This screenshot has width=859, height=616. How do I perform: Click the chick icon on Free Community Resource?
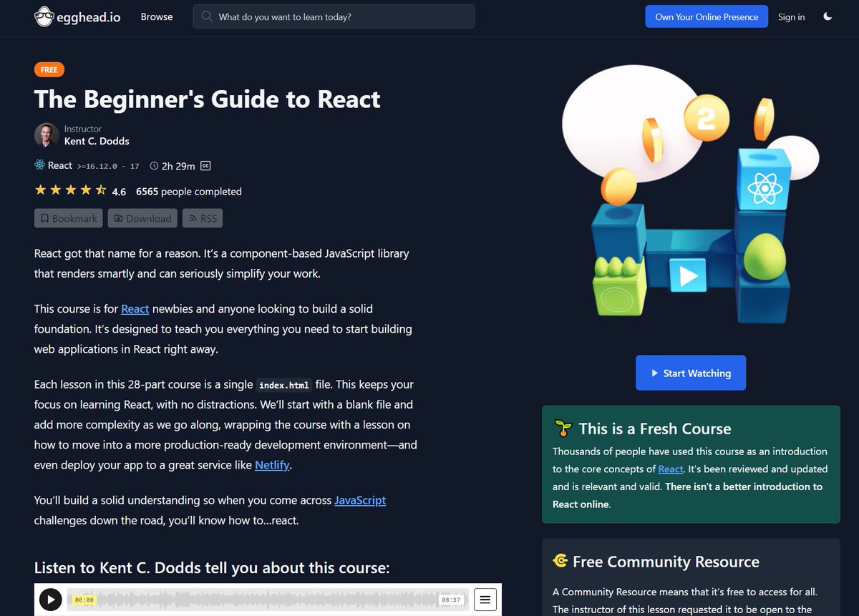click(x=561, y=562)
